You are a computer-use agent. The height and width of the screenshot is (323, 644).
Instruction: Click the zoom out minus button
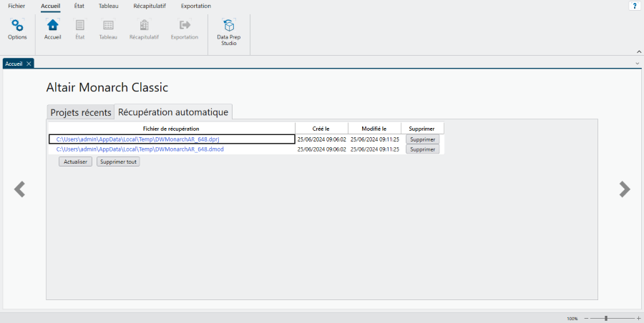point(586,319)
